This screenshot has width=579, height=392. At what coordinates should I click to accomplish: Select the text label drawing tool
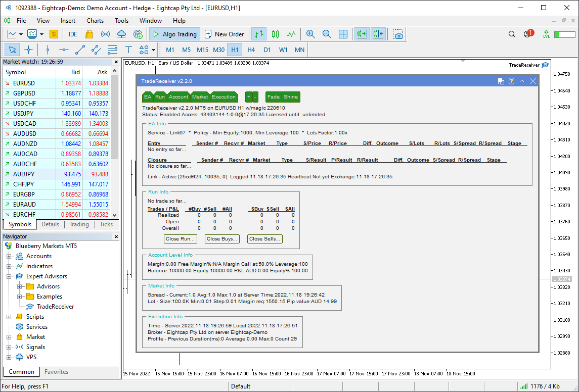(128, 50)
